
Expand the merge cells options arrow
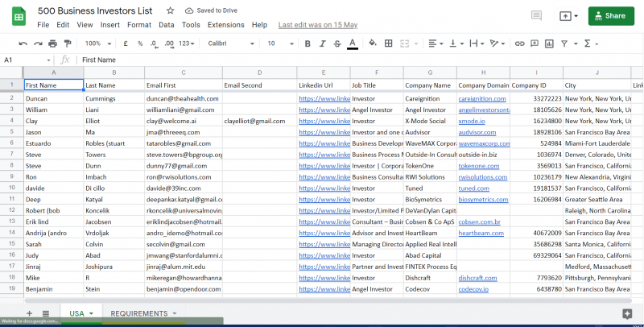click(x=416, y=43)
